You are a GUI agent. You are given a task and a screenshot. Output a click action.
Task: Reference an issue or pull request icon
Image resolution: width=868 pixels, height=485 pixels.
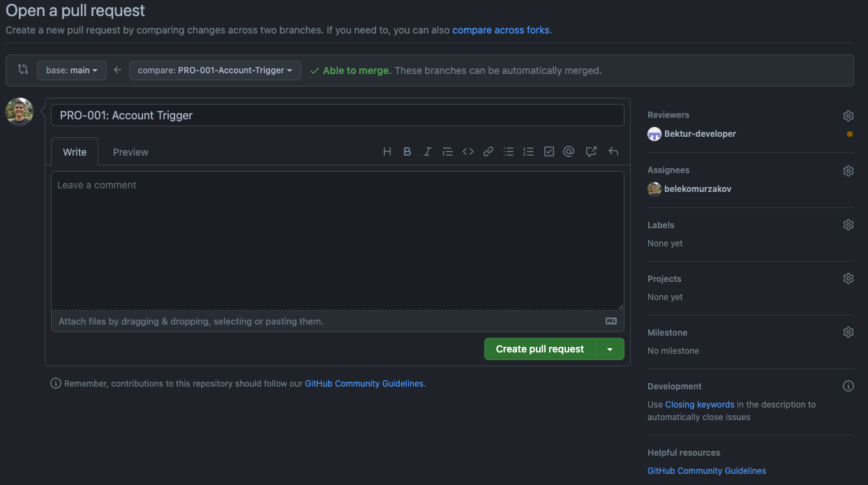(591, 151)
